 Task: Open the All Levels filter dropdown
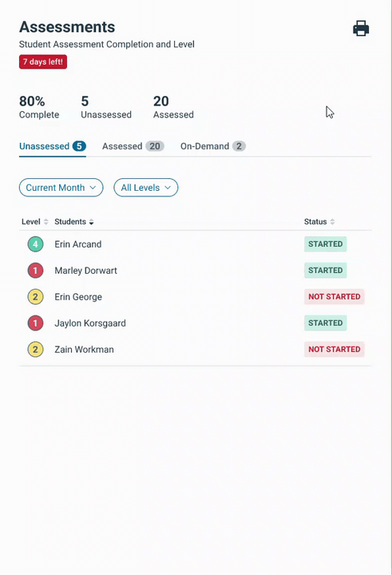tap(146, 188)
